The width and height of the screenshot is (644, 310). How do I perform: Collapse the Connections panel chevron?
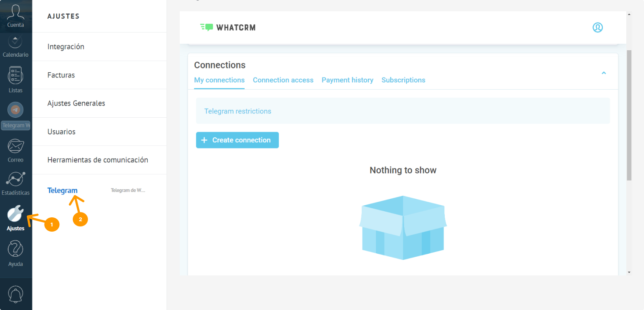coord(604,73)
